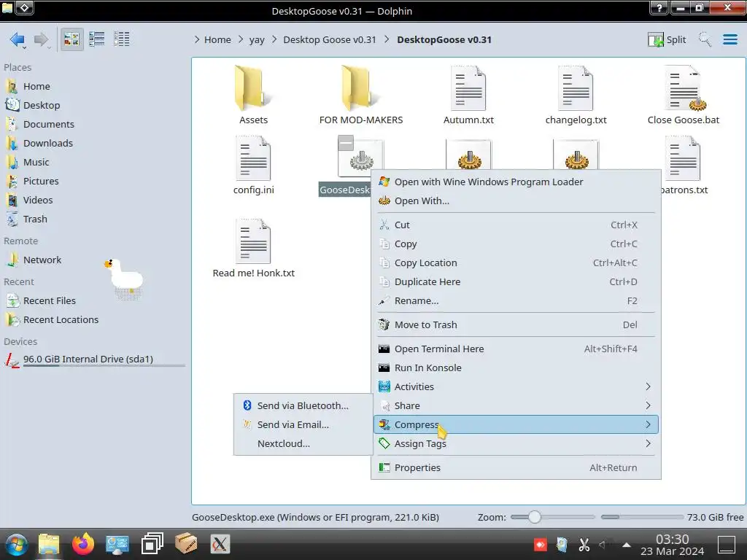Choose Rename... in context menu
Viewport: 747px width, 560px height.
pos(516,301)
